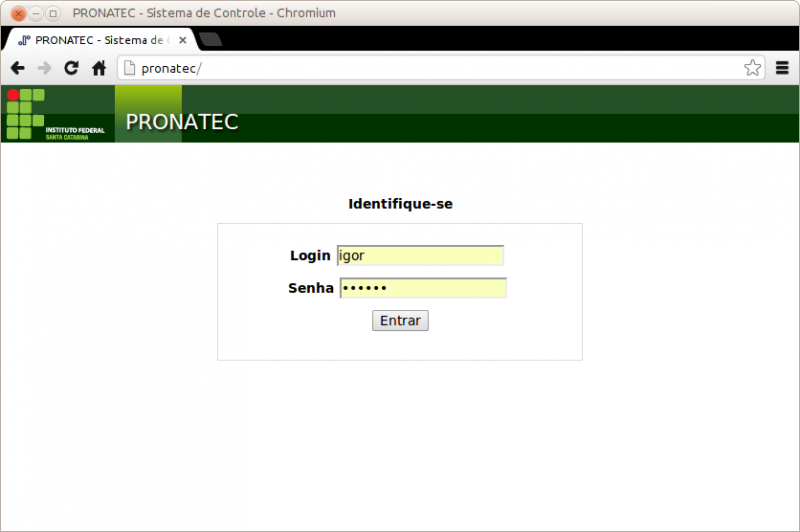Focus the Senha password field
Screen dimensions: 800x532
423,288
